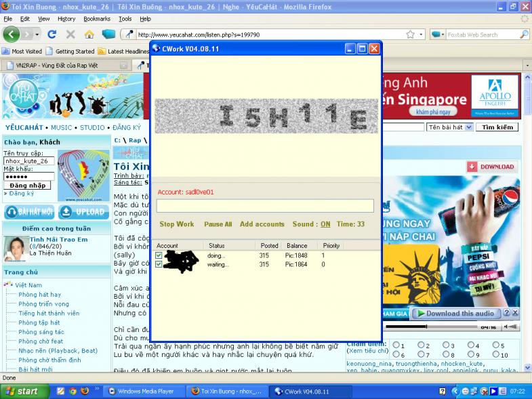Click the Bài Hát Mới button
The height and width of the screenshot is (399, 532).
point(30,212)
